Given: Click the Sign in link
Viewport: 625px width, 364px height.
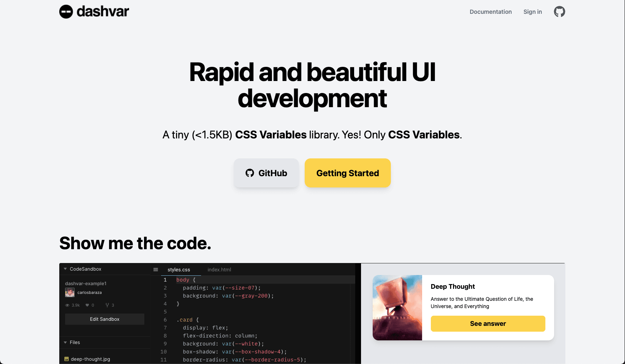Looking at the screenshot, I should click(532, 12).
